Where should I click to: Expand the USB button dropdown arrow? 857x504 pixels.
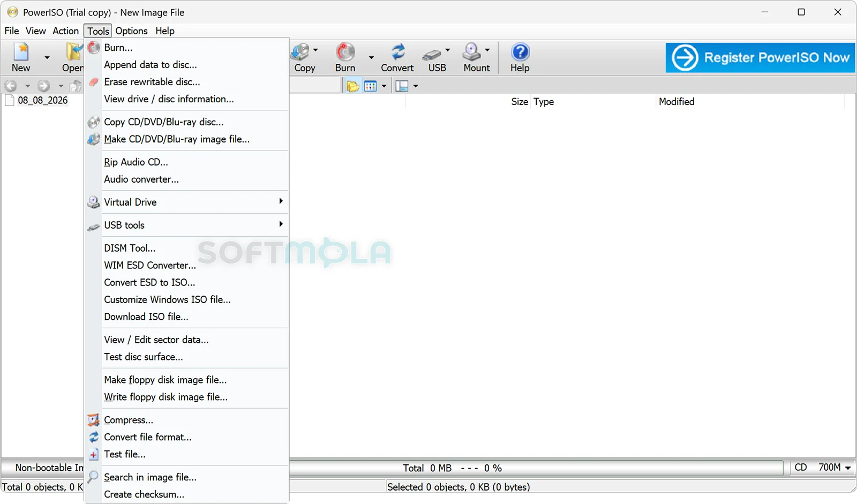click(448, 50)
